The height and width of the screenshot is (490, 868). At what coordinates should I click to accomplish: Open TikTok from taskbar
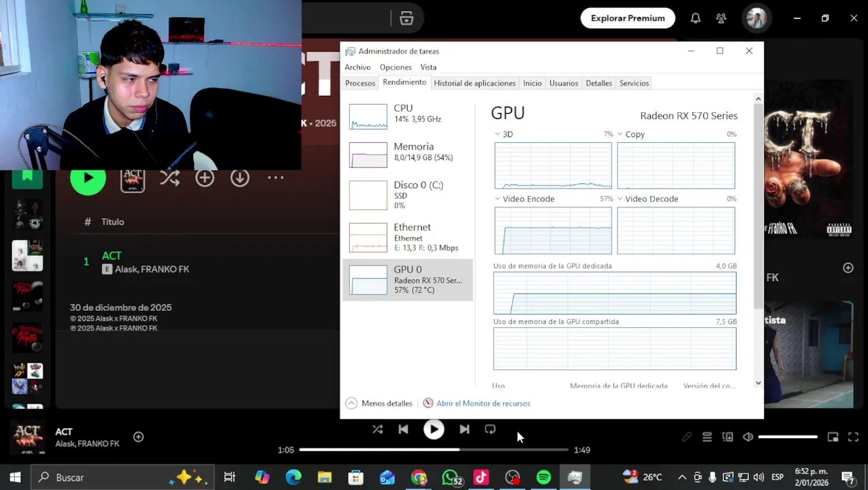click(x=481, y=478)
